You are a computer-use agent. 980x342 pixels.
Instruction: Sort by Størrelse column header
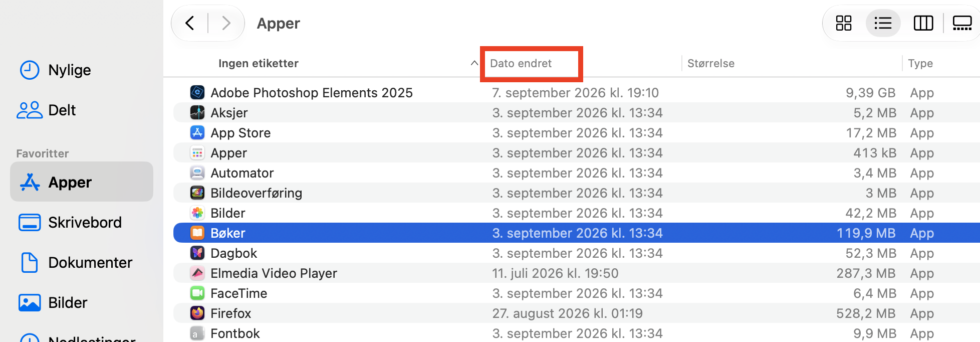(711, 63)
